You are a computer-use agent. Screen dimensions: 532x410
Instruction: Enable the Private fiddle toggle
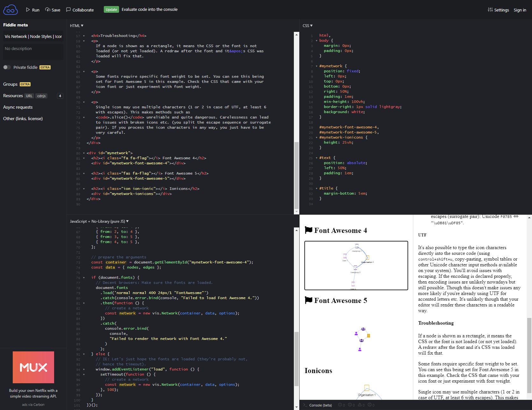[x=6, y=67]
